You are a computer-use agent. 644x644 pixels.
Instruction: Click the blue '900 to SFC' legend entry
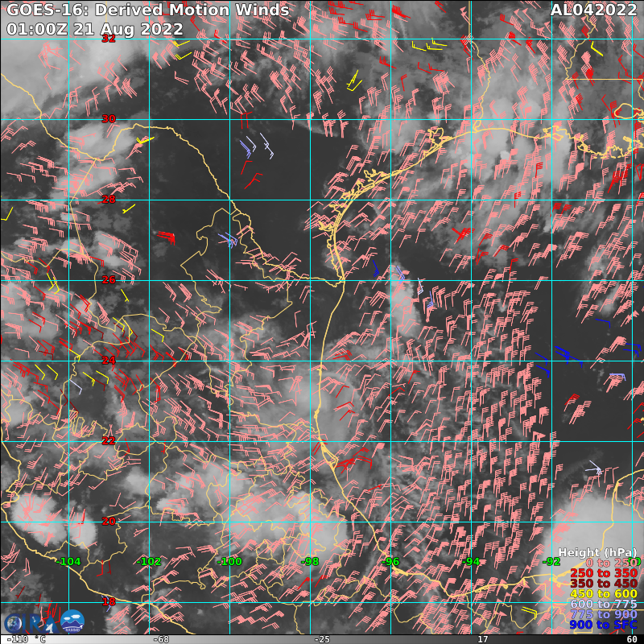coord(604,625)
